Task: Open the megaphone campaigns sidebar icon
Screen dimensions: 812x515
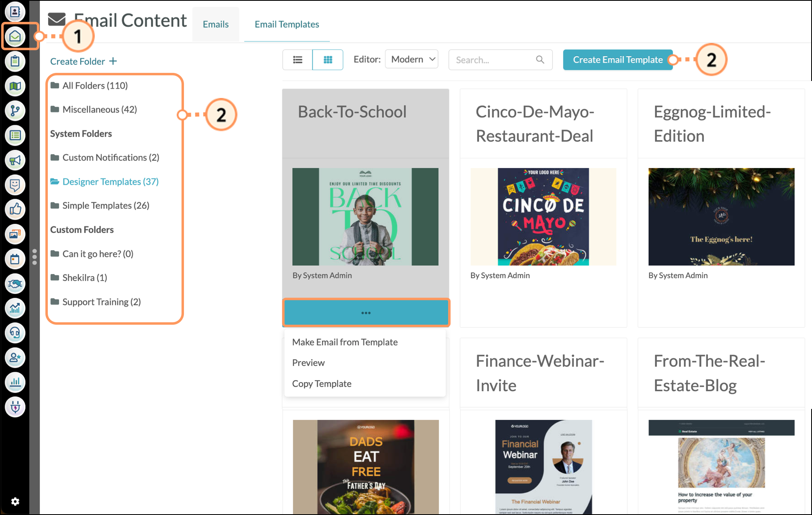Action: coord(15,160)
